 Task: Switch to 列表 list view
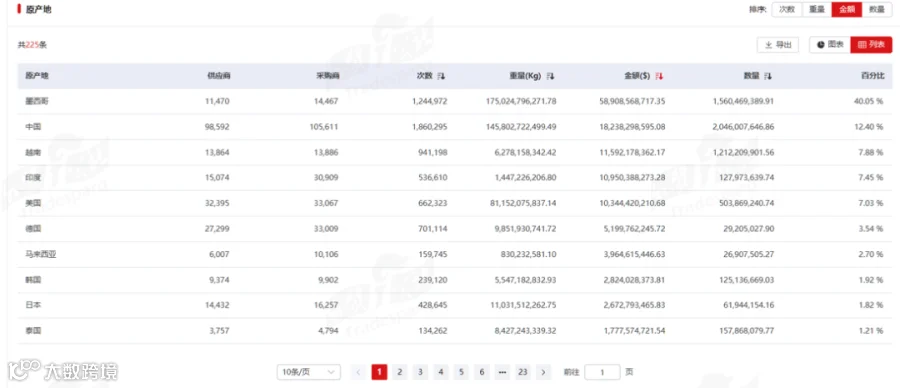[871, 44]
